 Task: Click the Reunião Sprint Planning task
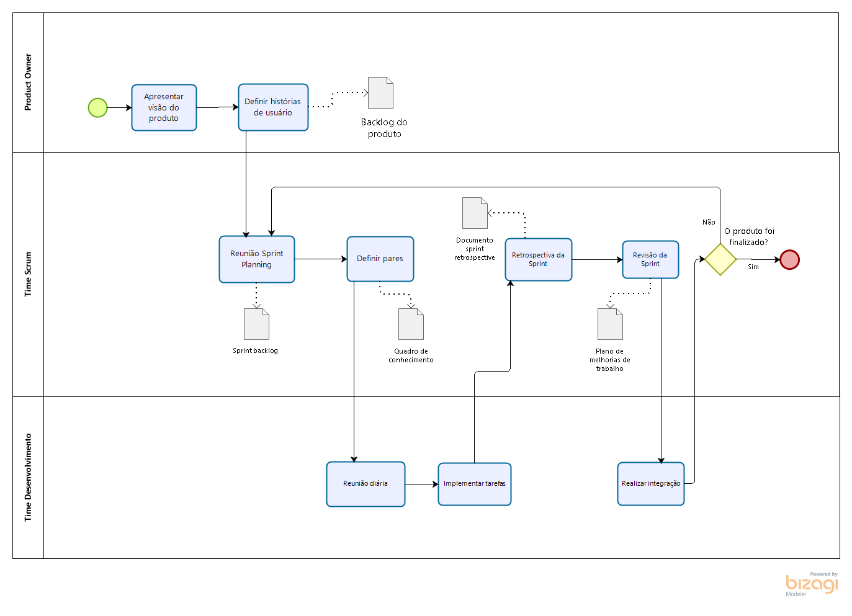pos(257,259)
